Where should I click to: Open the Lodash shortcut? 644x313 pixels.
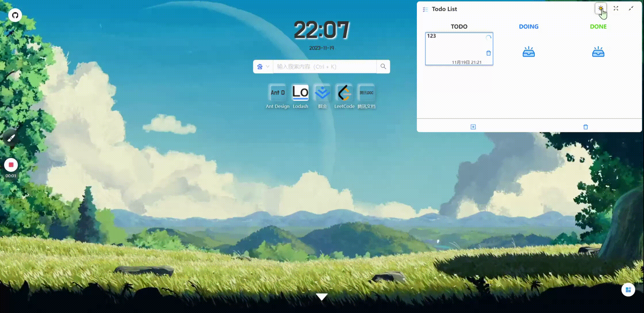pos(300,93)
